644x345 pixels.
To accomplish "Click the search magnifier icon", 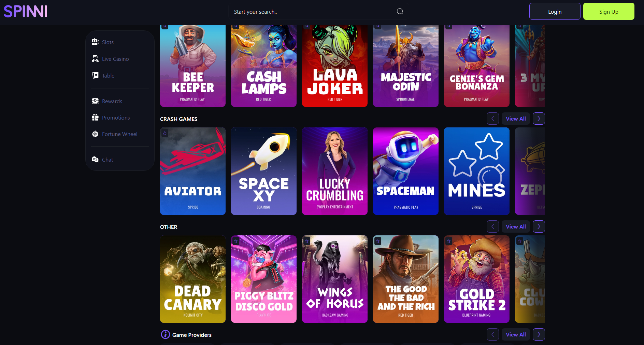I will point(400,12).
